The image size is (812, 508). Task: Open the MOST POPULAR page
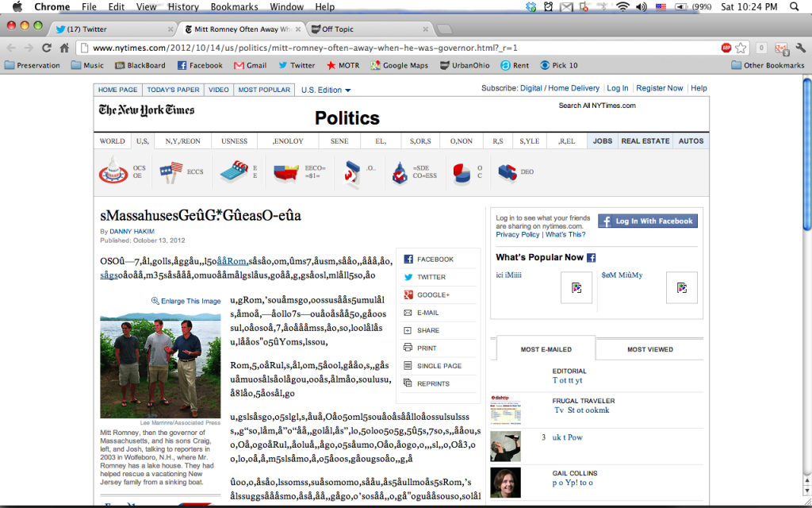(x=264, y=90)
